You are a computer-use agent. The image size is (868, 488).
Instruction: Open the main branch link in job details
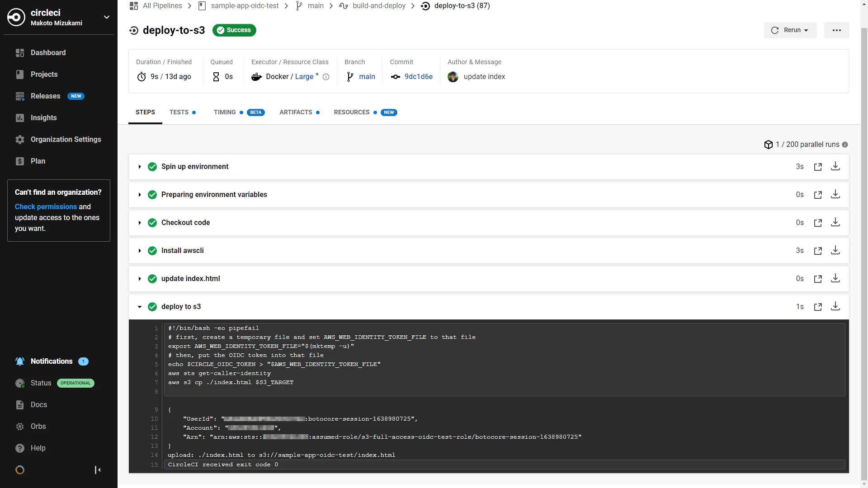[367, 77]
